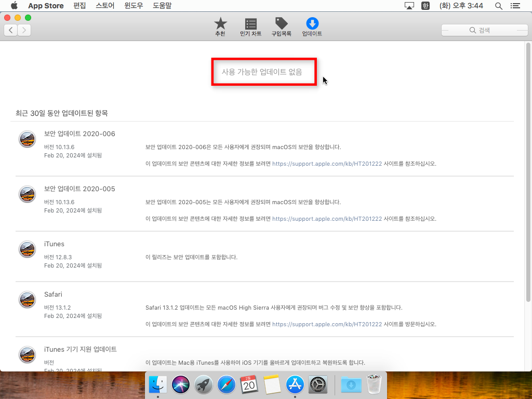This screenshot has width=532, height=399.
Task: Click the 보안 업데이트 2020-005 macOS icon
Action: tap(27, 194)
